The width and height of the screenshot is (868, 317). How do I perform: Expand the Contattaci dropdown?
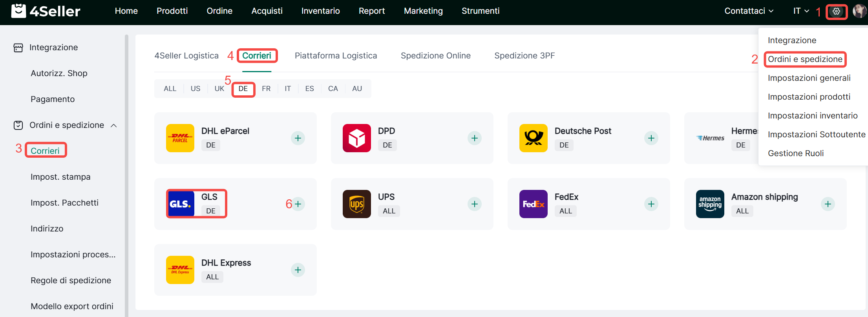coord(749,11)
